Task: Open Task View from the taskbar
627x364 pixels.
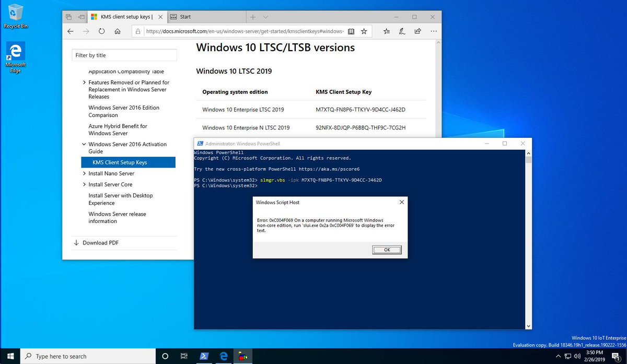Action: pos(184,356)
